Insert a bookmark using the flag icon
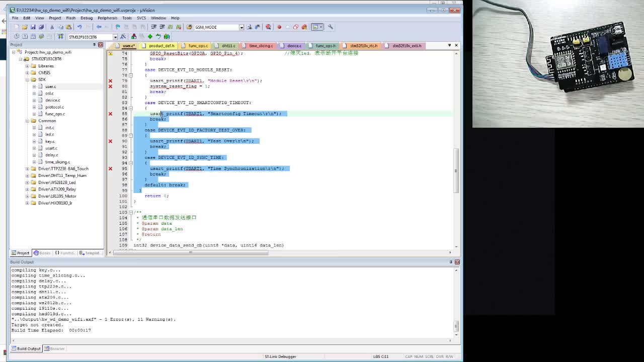Viewport: 644px width, 362px height. pos(118,27)
